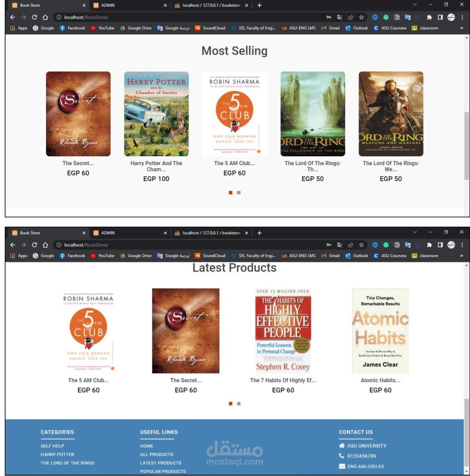Click 'The 5 AM Club...' title in Latest Products
Viewport: 470px width, 476px height.
(x=88, y=380)
